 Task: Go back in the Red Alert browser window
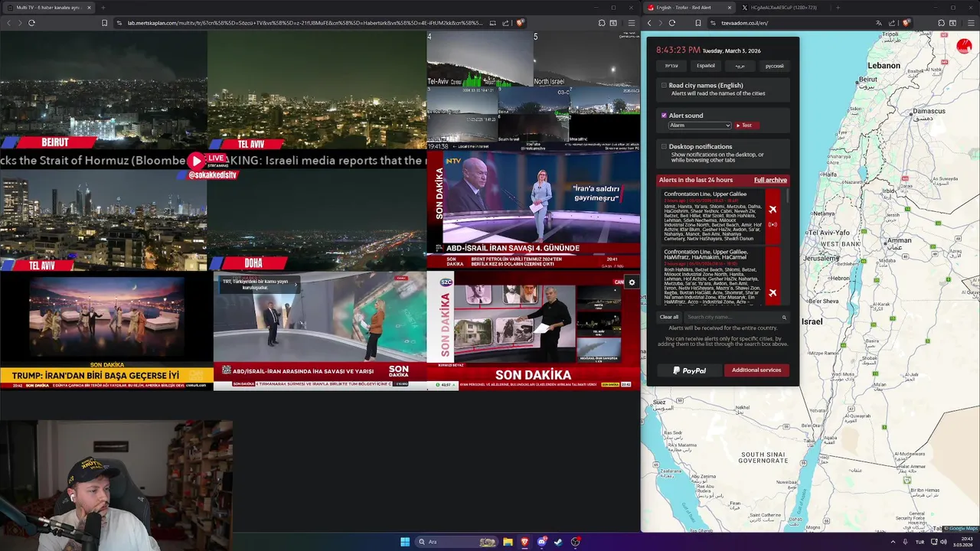point(649,23)
